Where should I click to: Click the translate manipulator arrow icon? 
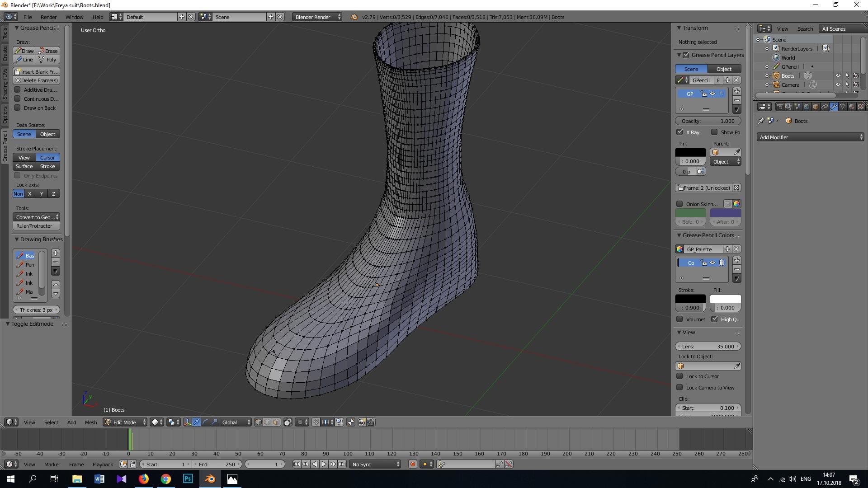coord(196,422)
